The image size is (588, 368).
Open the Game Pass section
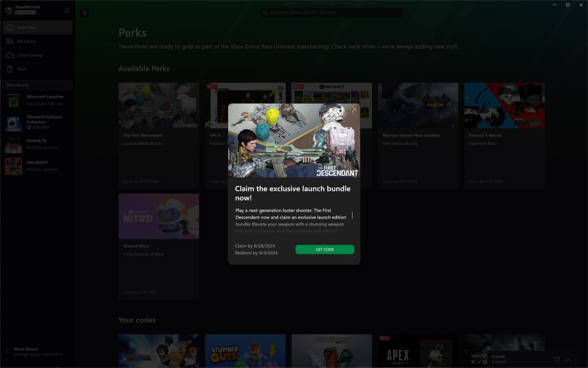pos(38,27)
